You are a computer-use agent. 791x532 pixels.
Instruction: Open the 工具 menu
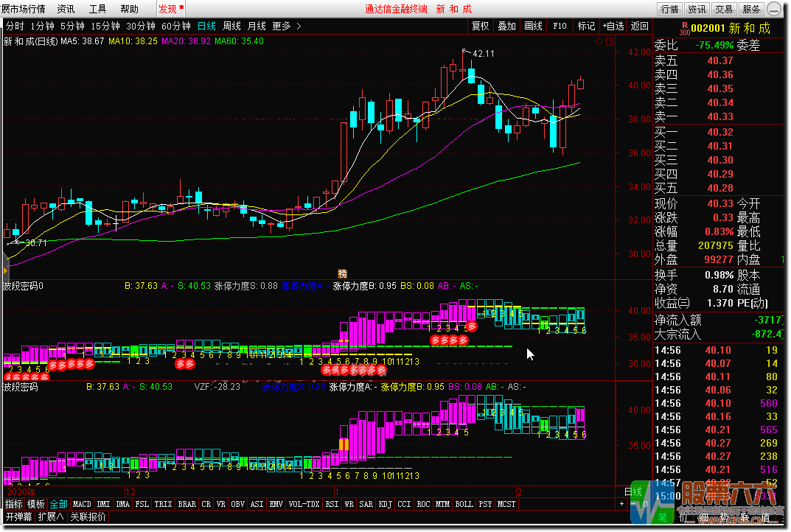(97, 9)
